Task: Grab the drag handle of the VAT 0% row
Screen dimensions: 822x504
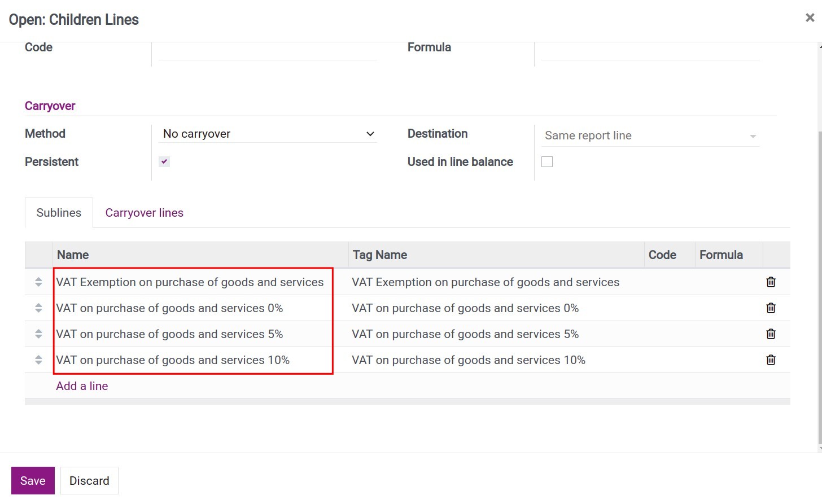Action: click(x=38, y=308)
